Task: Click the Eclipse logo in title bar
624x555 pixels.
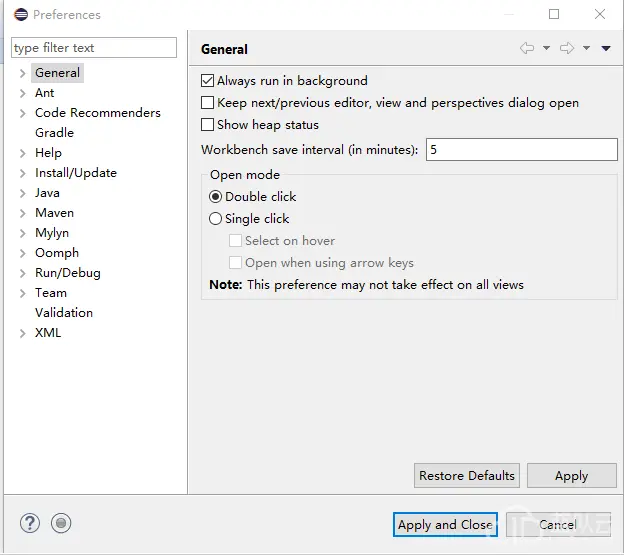Action: pyautogui.click(x=21, y=15)
